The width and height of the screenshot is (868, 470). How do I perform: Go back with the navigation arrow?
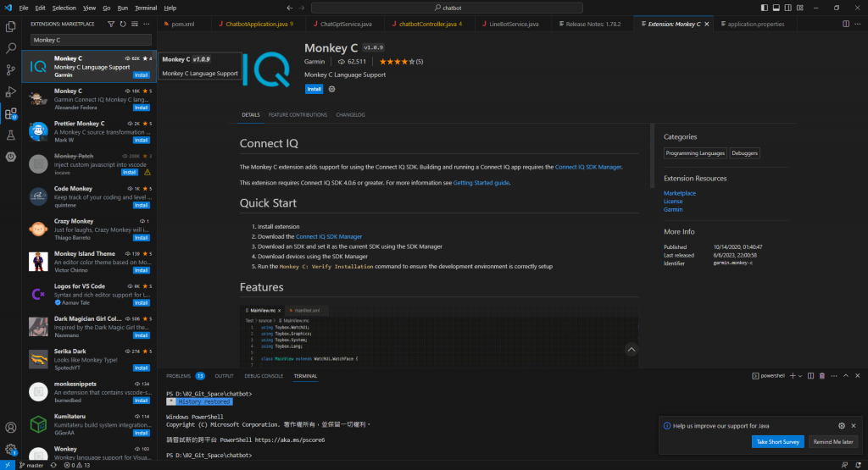[x=290, y=8]
